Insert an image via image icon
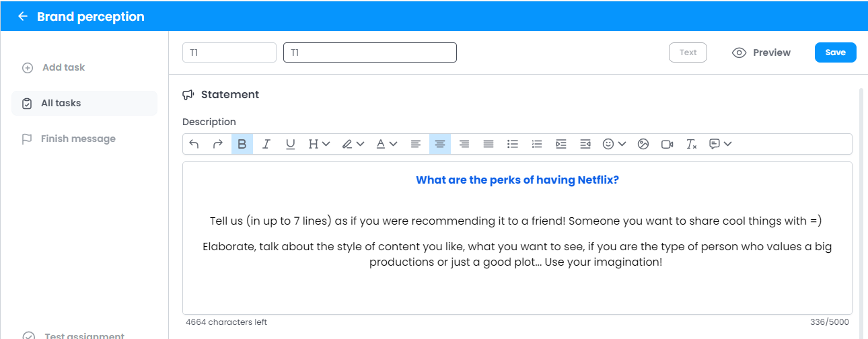Image resolution: width=868 pixels, height=339 pixels. click(x=643, y=144)
